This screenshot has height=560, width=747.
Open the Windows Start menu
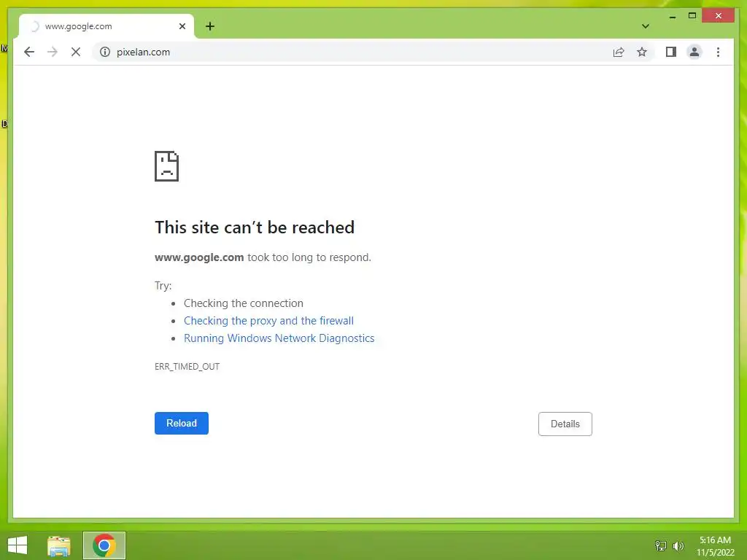coord(18,545)
